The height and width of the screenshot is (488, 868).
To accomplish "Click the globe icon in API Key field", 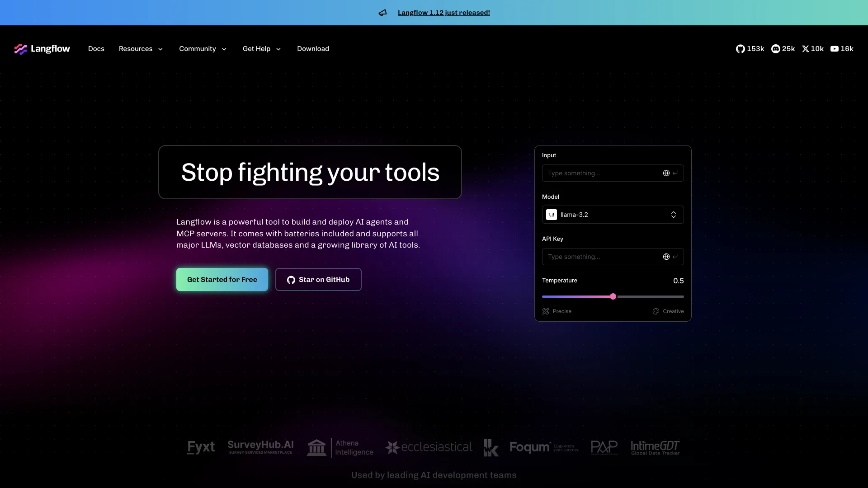I will [666, 257].
